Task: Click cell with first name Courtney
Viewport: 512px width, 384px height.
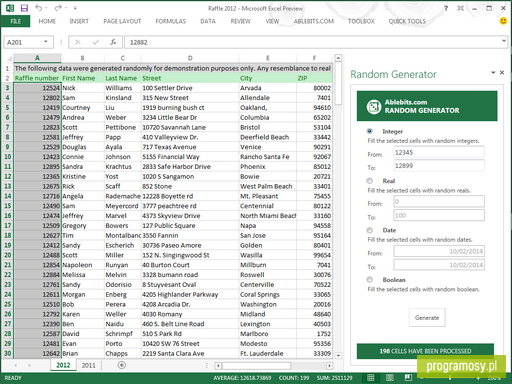Action: tap(83, 108)
